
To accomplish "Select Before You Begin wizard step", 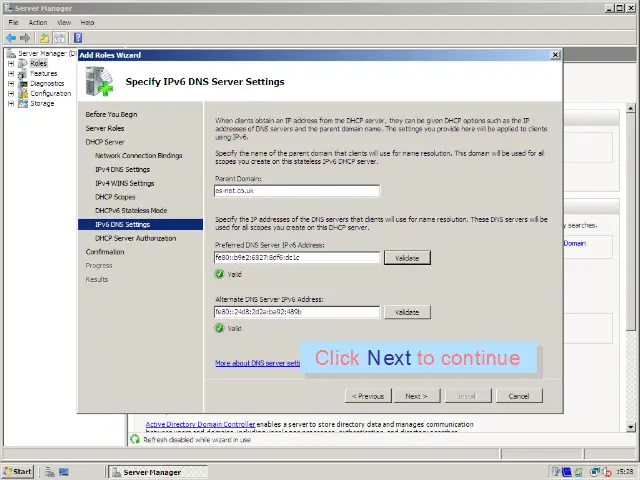I will (111, 114).
